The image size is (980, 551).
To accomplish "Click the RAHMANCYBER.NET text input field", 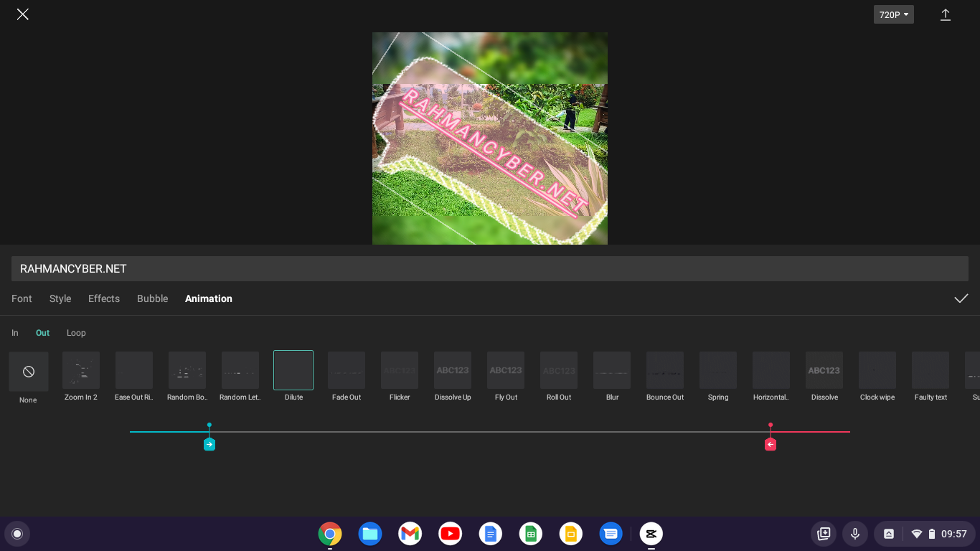I will pos(490,269).
